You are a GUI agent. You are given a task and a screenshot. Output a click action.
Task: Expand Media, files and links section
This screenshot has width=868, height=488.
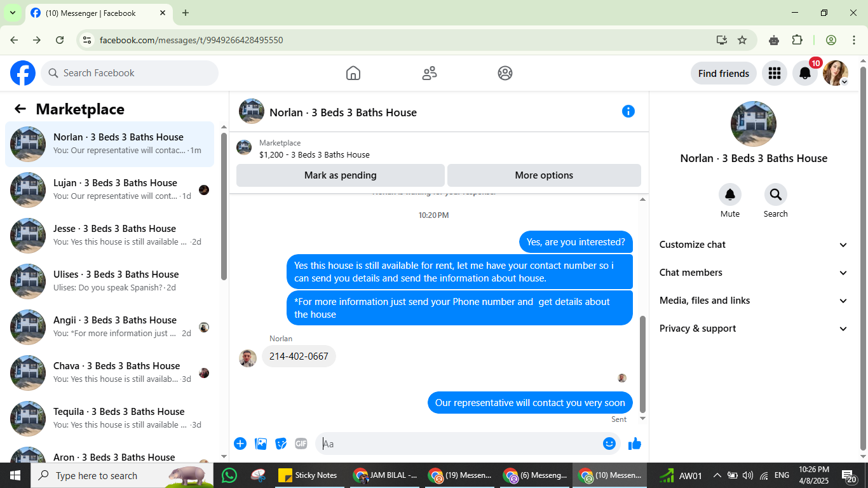pos(754,301)
